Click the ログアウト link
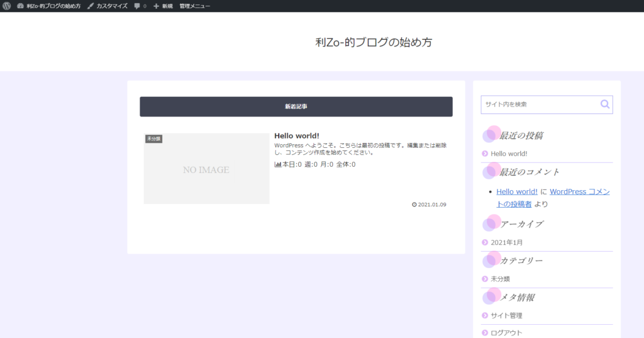Image resolution: width=644 pixels, height=338 pixels. (x=506, y=332)
